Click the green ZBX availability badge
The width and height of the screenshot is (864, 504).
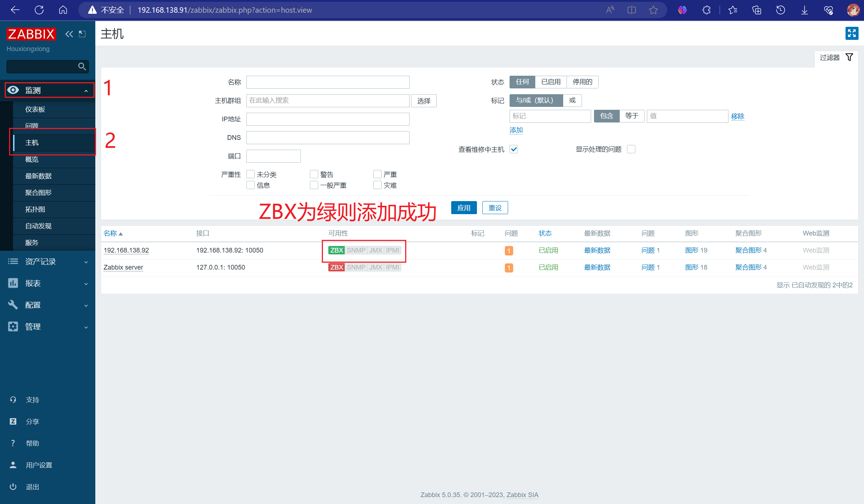tap(336, 250)
